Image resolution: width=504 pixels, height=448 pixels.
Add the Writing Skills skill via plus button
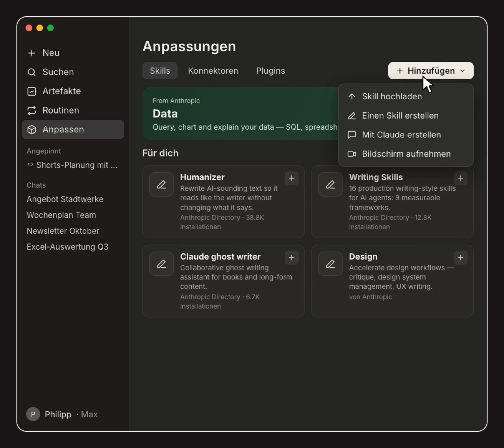pyautogui.click(x=460, y=178)
